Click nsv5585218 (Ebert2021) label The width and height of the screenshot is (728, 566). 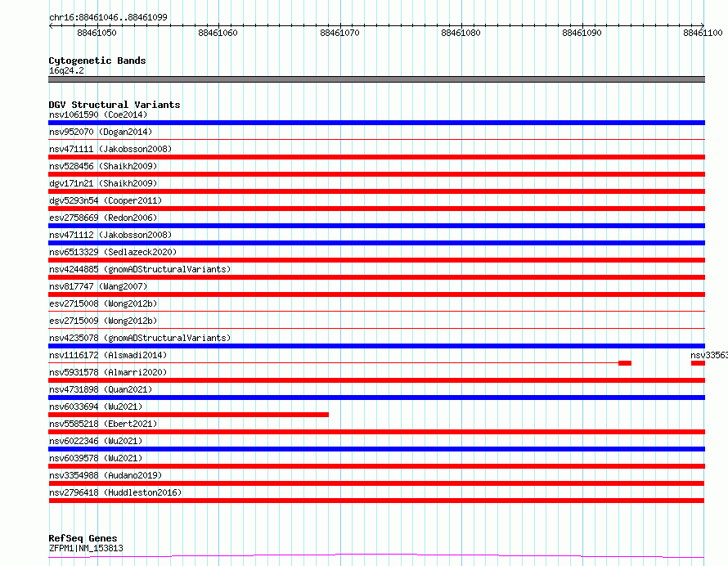click(103, 424)
